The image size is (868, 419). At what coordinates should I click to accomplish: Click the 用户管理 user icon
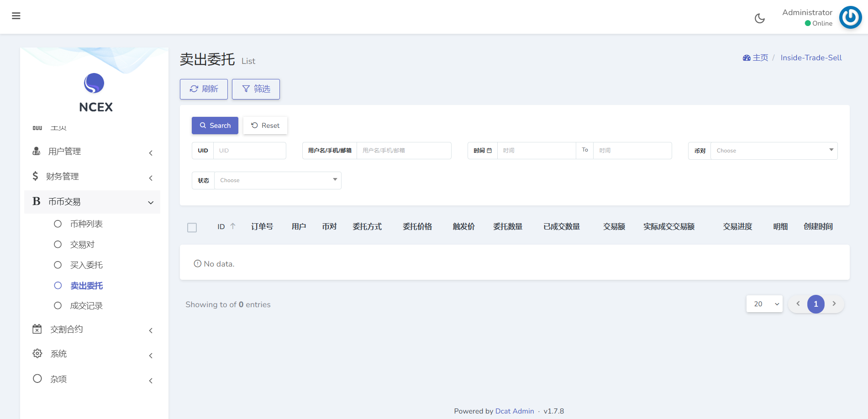(37, 151)
